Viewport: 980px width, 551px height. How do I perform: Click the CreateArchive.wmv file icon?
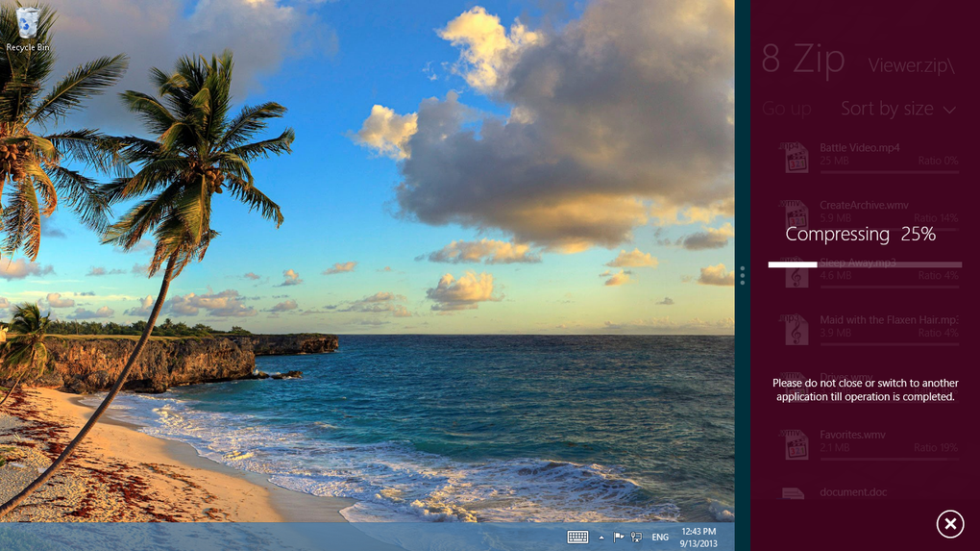click(795, 214)
